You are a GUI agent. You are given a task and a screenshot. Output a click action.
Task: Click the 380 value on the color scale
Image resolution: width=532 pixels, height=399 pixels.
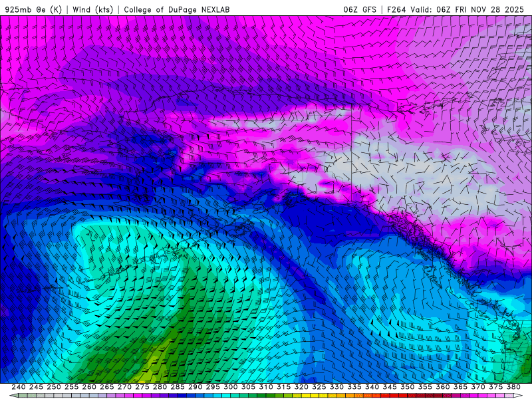[x=513, y=387]
